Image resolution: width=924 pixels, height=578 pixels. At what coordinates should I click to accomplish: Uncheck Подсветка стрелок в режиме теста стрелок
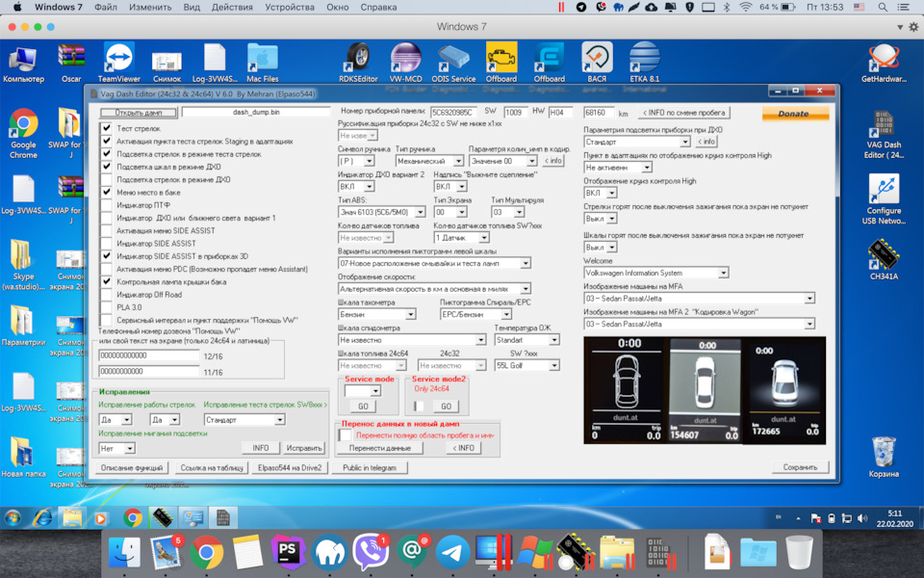click(106, 154)
